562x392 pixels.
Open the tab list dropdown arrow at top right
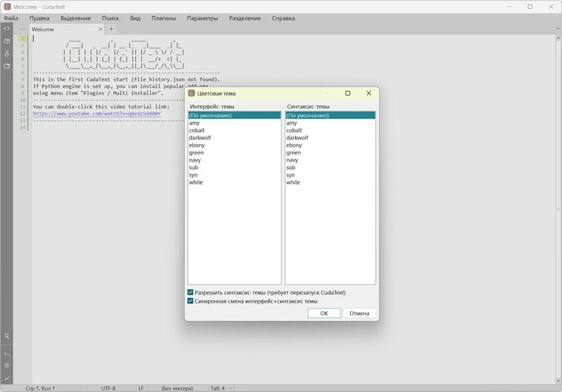coord(558,29)
